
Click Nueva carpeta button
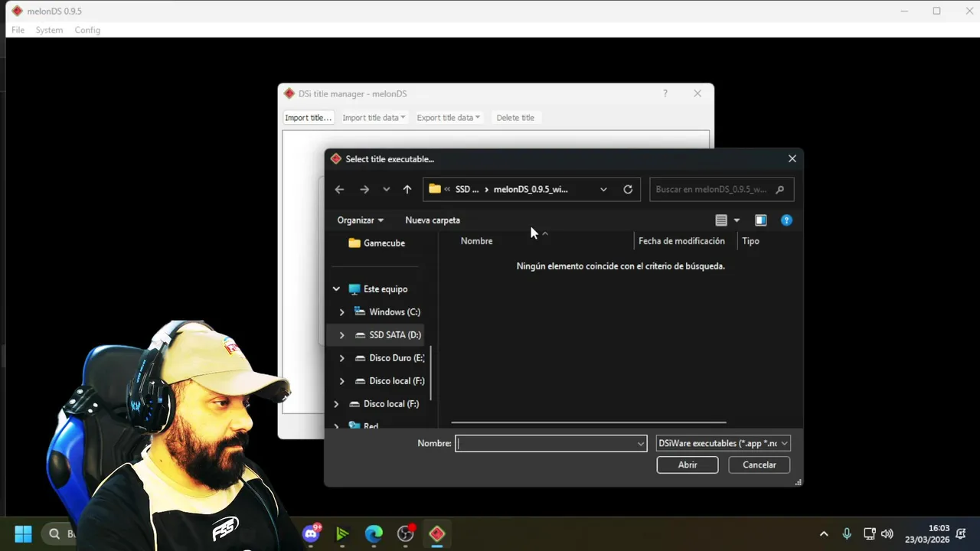click(x=433, y=220)
